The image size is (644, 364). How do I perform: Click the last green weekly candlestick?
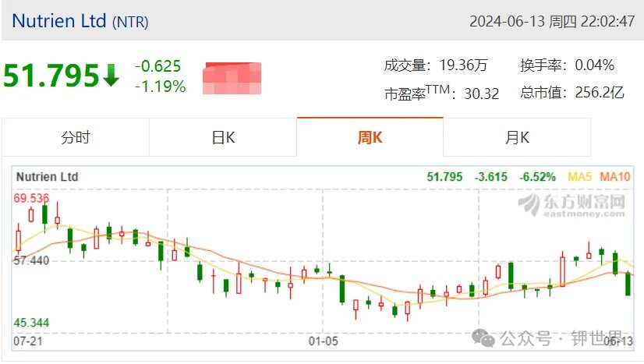pyautogui.click(x=628, y=284)
